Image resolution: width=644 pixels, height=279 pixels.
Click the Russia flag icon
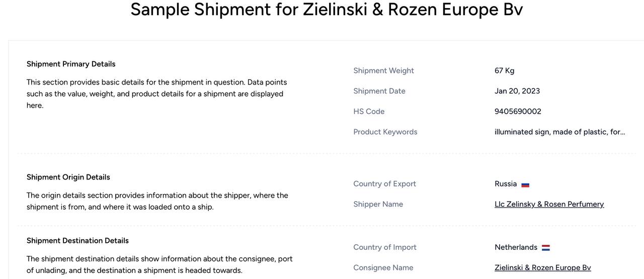[525, 184]
